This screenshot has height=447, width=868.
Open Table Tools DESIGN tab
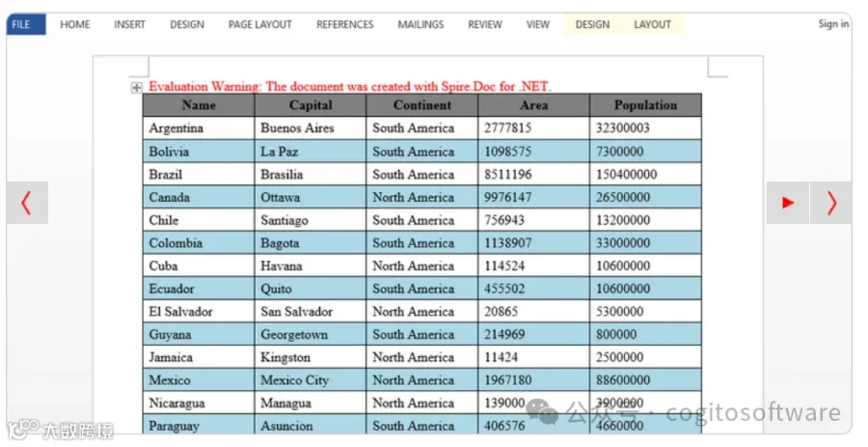point(592,24)
